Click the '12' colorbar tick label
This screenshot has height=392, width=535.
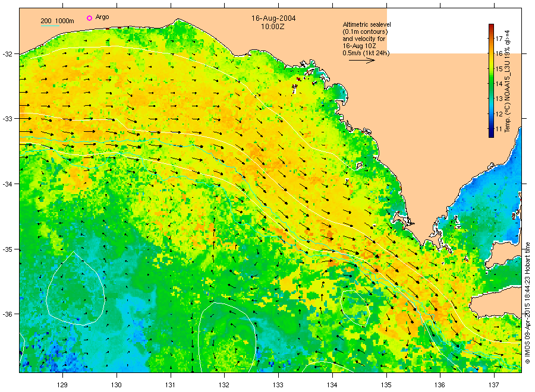[x=499, y=114]
